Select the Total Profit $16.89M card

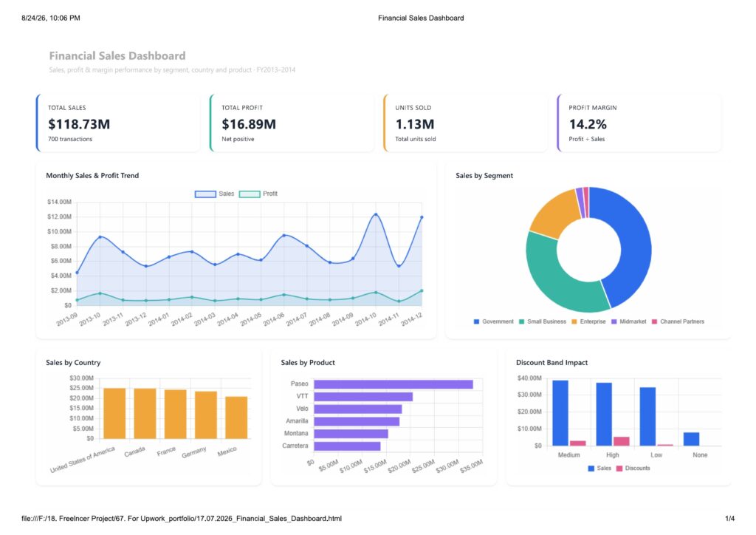tap(292, 123)
